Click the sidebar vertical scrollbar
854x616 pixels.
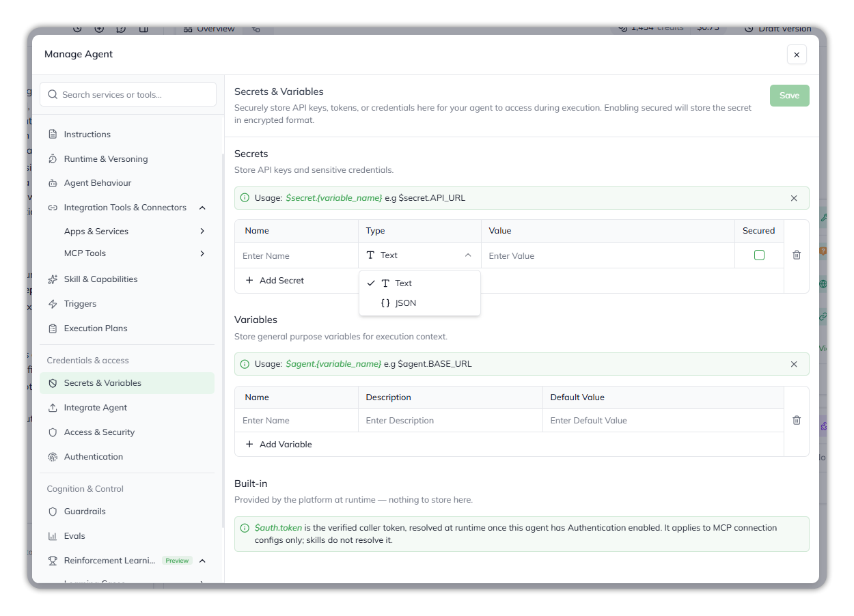[x=222, y=341]
